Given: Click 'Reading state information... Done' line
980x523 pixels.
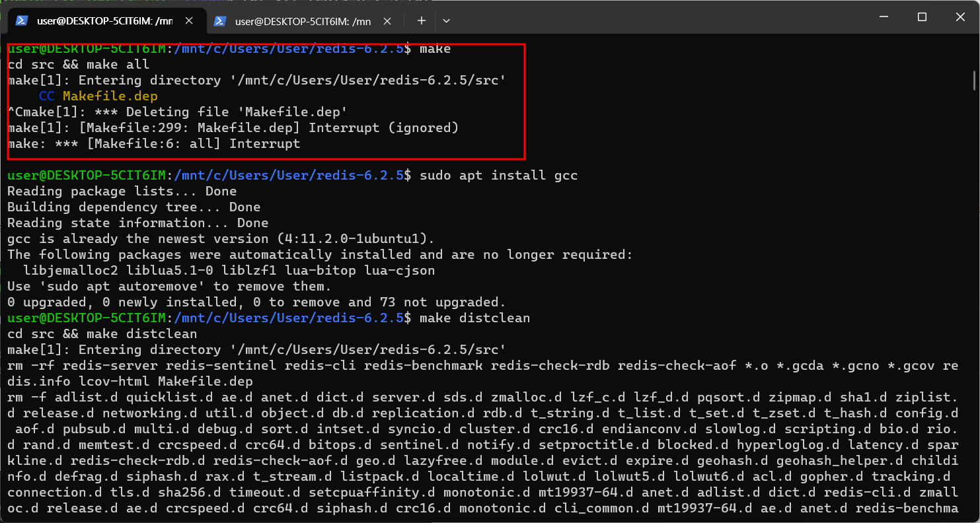Looking at the screenshot, I should click(x=138, y=223).
